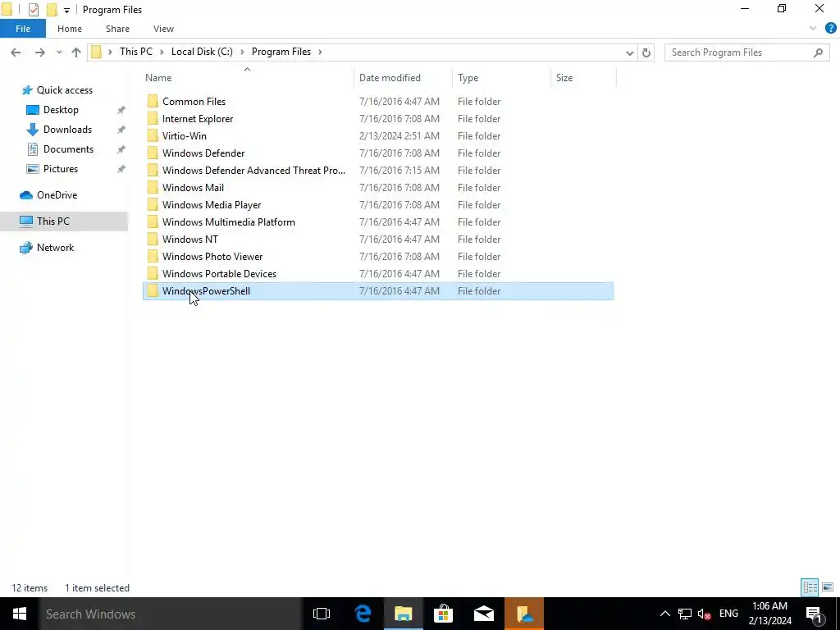Screen dimensions: 840x630
Task: Expand the ribbon with the chevron
Action: point(813,29)
